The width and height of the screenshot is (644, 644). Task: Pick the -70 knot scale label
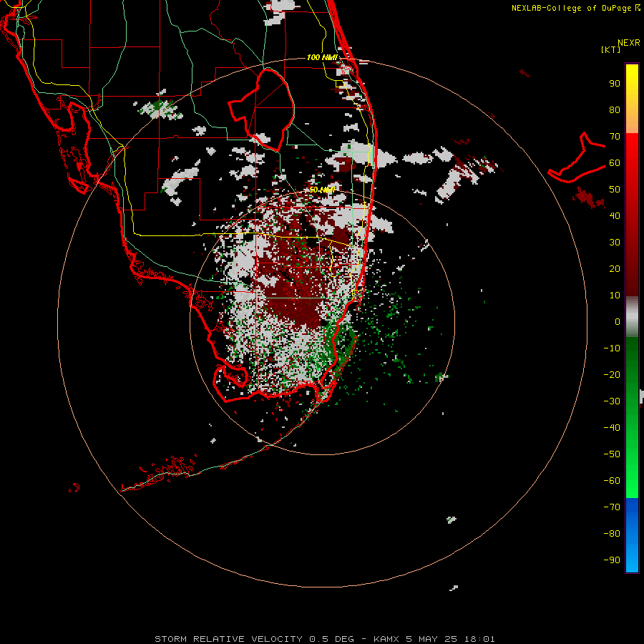612,507
